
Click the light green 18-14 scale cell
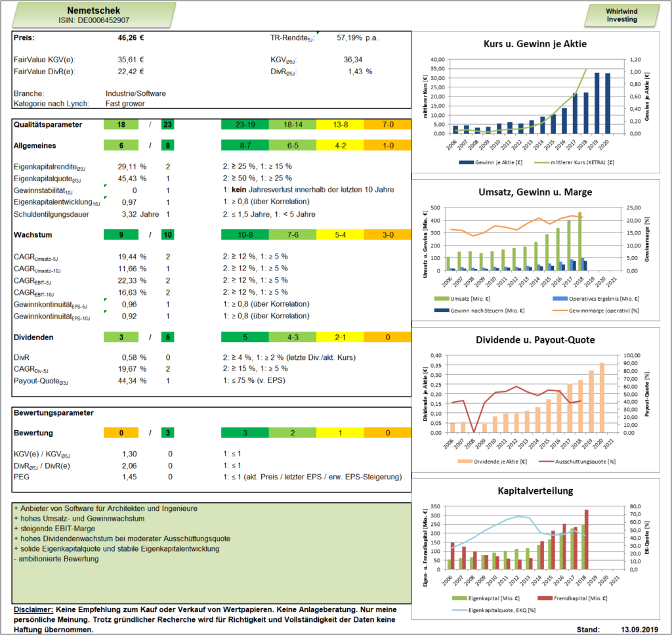tap(293, 125)
